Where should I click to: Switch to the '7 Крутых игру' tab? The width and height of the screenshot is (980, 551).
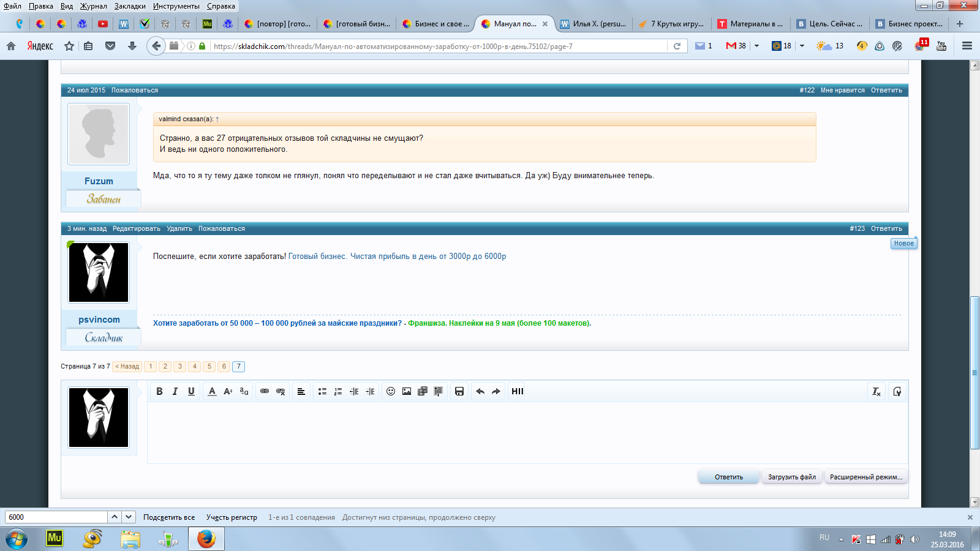[672, 24]
